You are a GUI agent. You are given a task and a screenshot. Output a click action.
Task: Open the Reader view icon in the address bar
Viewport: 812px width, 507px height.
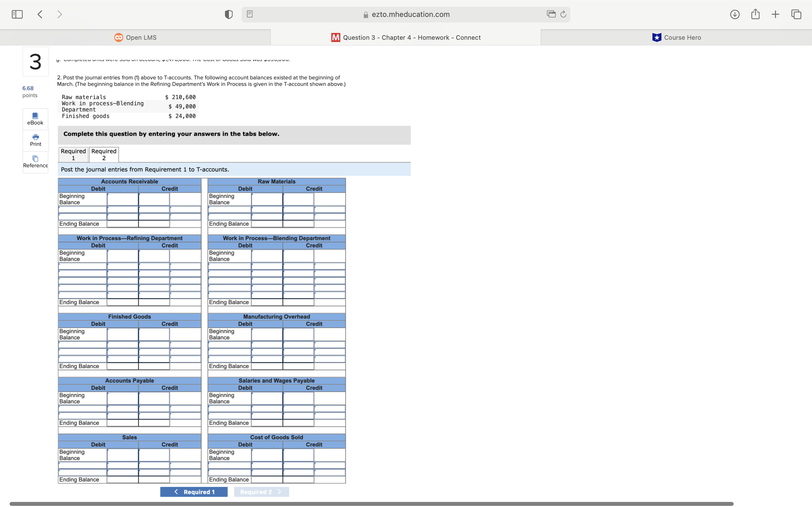coord(250,14)
